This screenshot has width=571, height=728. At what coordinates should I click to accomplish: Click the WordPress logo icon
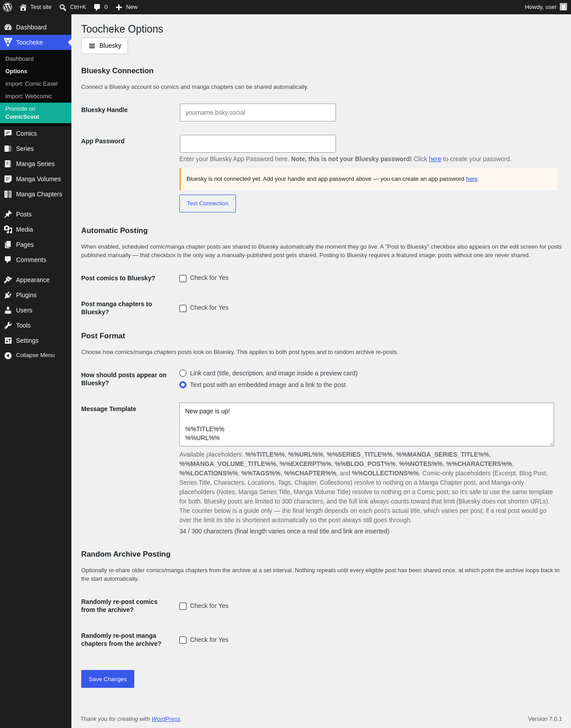pyautogui.click(x=8, y=7)
